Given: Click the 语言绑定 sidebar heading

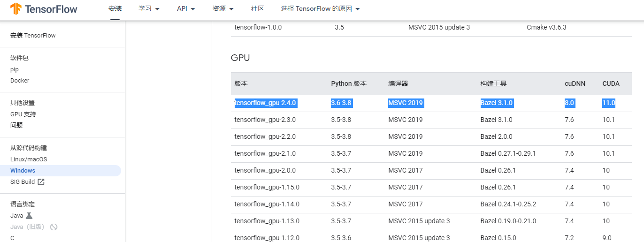Looking at the screenshot, I should pyautogui.click(x=23, y=204).
